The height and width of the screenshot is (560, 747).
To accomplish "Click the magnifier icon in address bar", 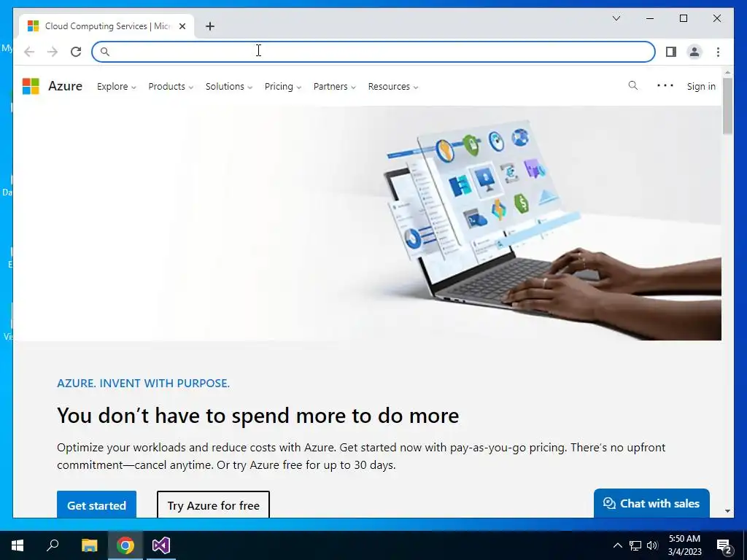I will click(105, 52).
